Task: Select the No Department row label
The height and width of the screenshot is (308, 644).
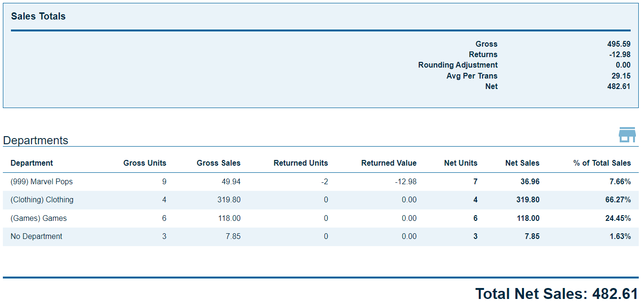Action: coord(36,237)
